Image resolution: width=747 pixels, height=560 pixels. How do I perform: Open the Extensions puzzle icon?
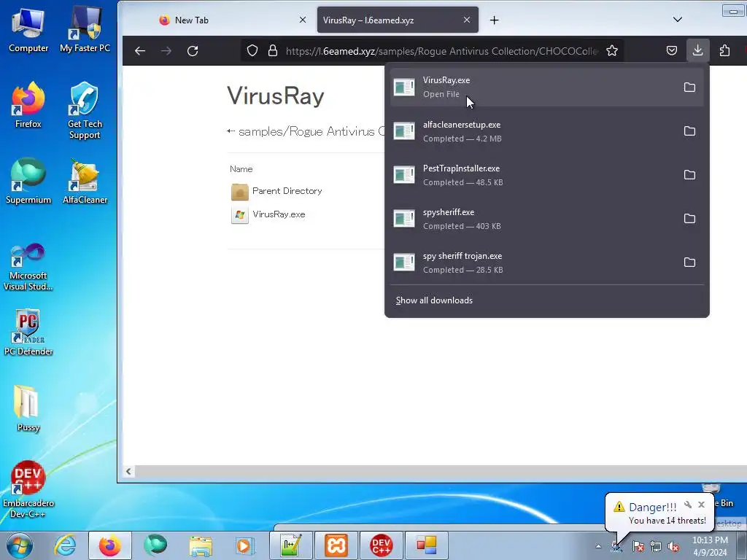[x=724, y=51]
